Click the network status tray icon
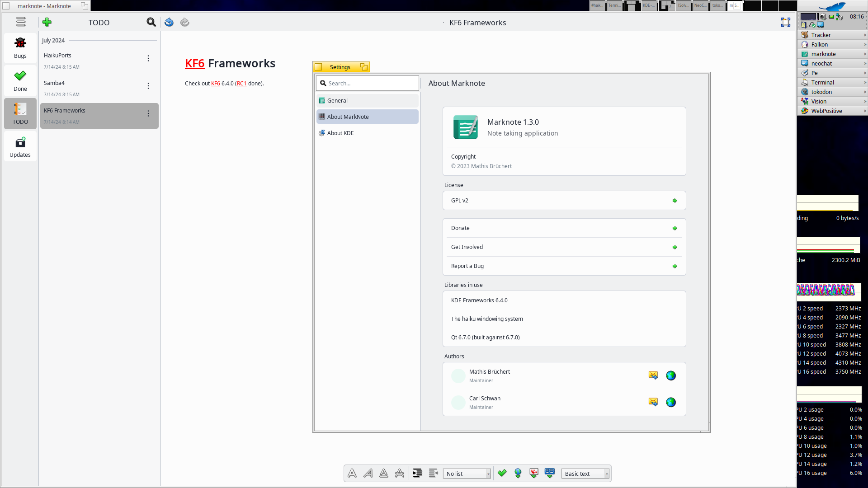The width and height of the screenshot is (868, 488). click(840, 17)
